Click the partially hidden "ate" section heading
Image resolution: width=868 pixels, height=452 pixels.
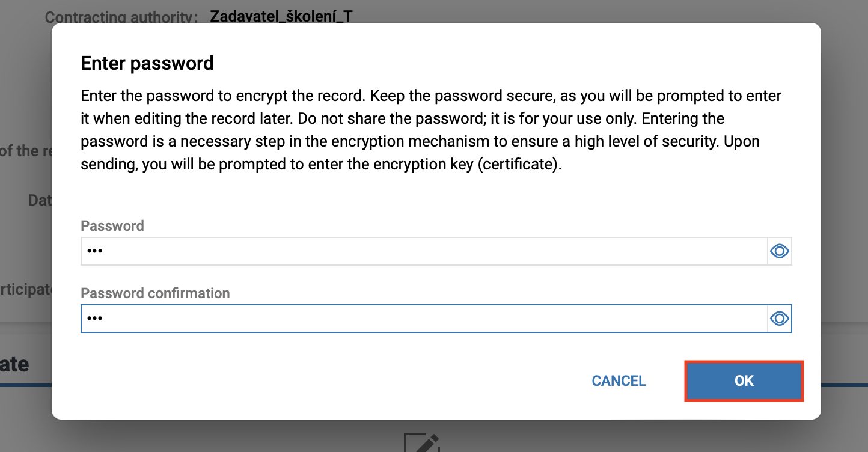point(14,364)
